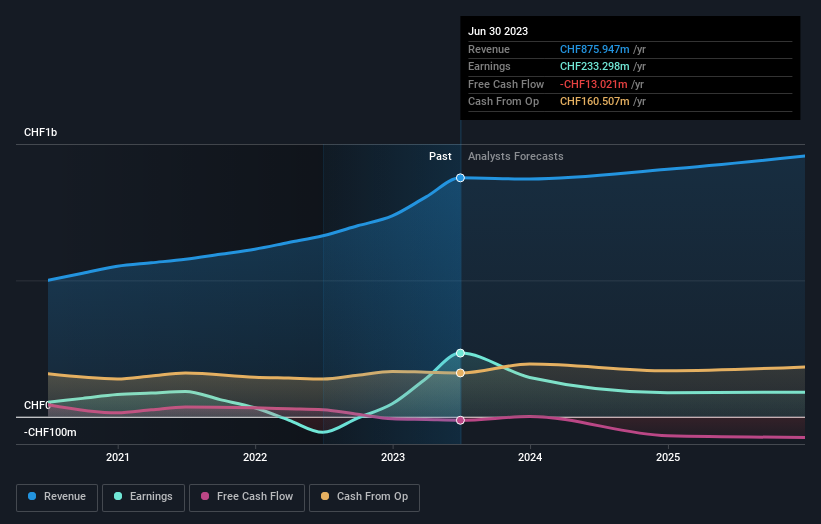This screenshot has height=524, width=821.
Task: Click the Earnings row label in tooltip
Action: coord(489,66)
